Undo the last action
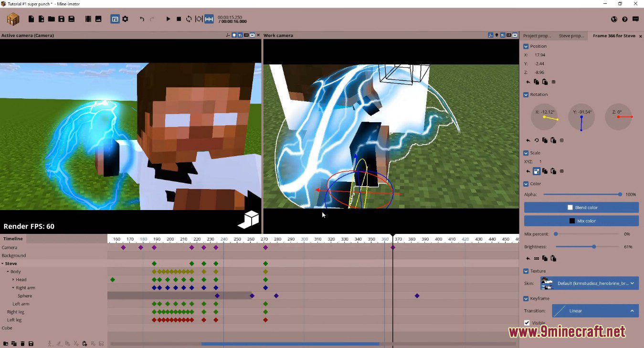 click(142, 19)
